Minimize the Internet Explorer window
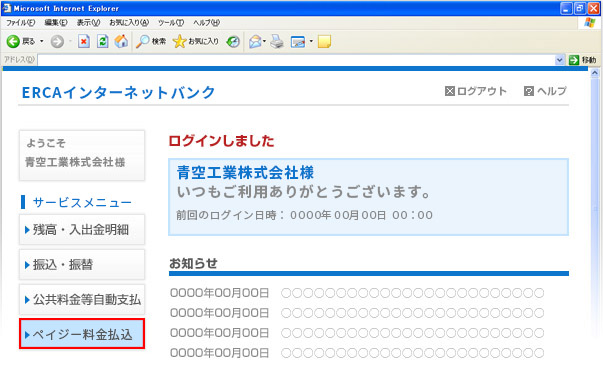This screenshot has width=603, height=380. click(566, 8)
